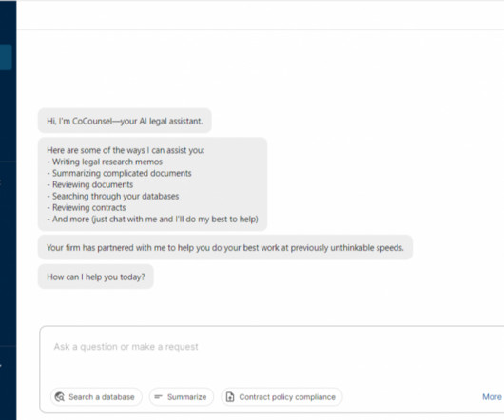Click the lines icon beside Summarize

(158, 397)
